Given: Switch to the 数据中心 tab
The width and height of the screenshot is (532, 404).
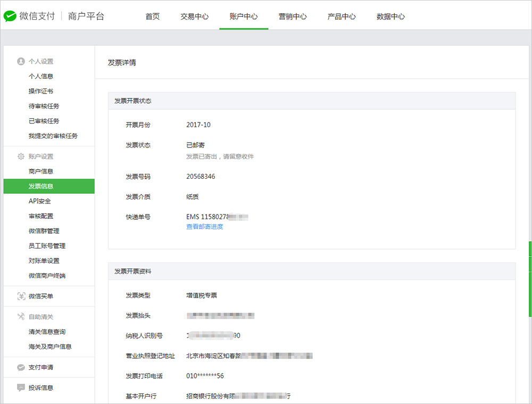Looking at the screenshot, I should click(x=391, y=17).
